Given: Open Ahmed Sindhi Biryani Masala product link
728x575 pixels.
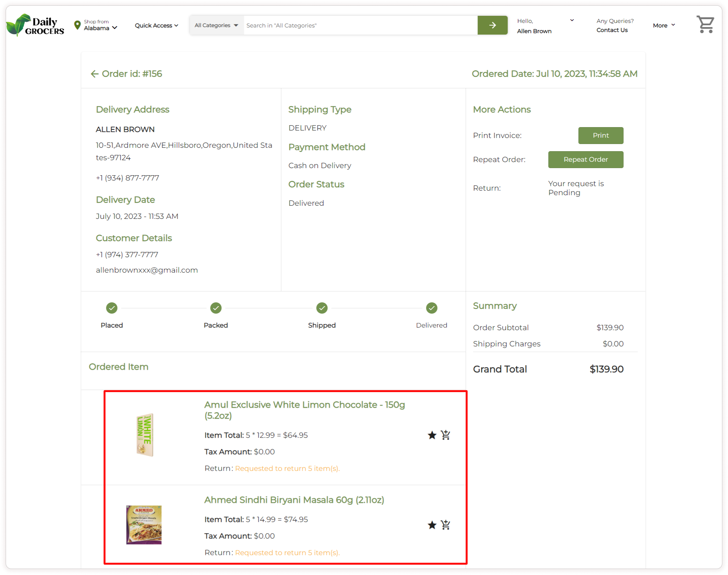Looking at the screenshot, I should 294,500.
